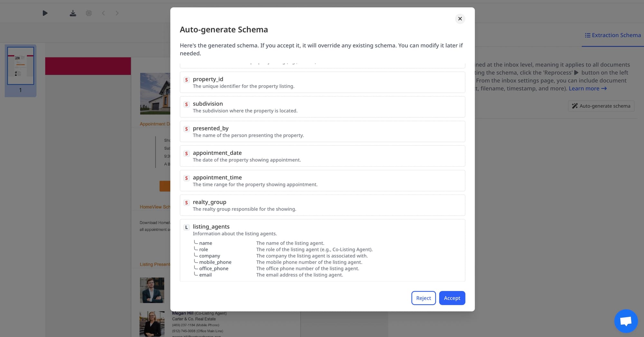Click the mobile_phone subfield under listing_agents

click(215, 262)
